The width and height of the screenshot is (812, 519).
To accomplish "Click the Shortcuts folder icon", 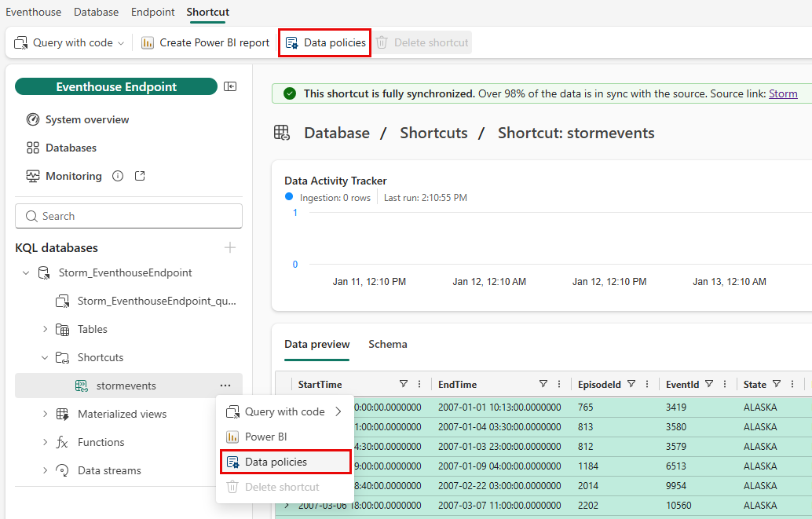I will pyautogui.click(x=62, y=358).
